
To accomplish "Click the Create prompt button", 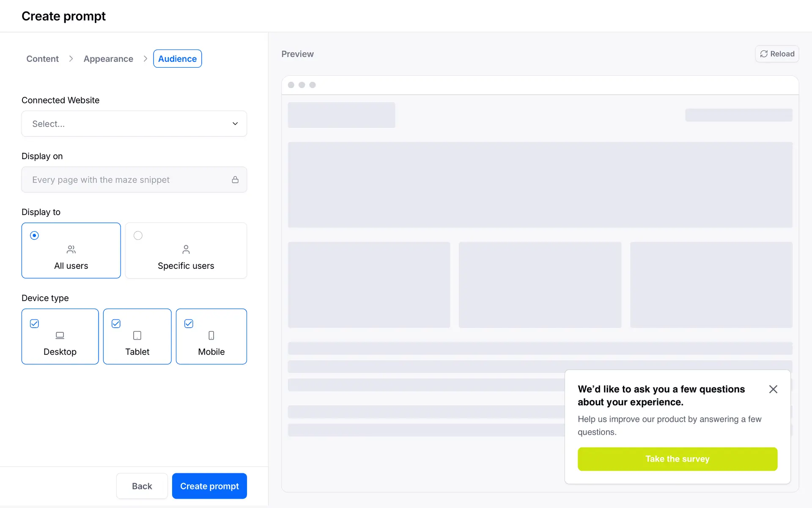I will coord(209,486).
